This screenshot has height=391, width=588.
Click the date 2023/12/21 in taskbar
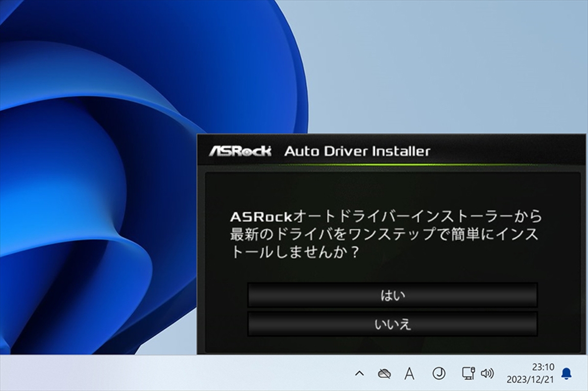pyautogui.click(x=537, y=380)
